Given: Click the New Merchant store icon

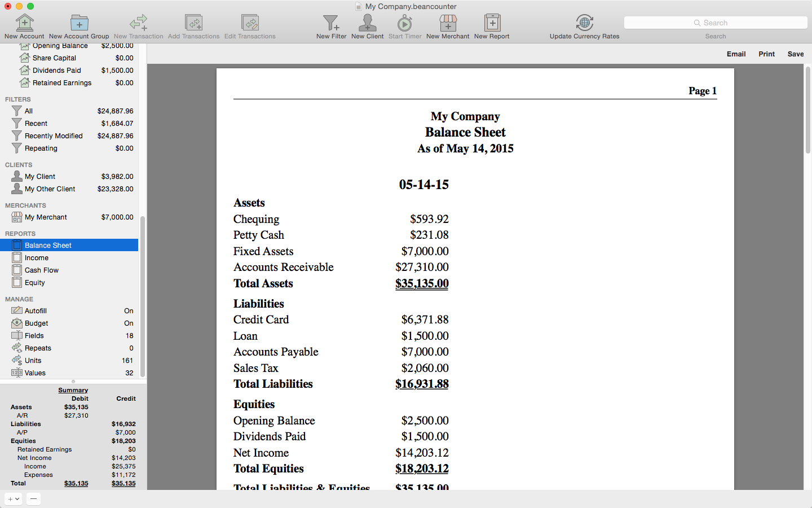Looking at the screenshot, I should click(448, 23).
